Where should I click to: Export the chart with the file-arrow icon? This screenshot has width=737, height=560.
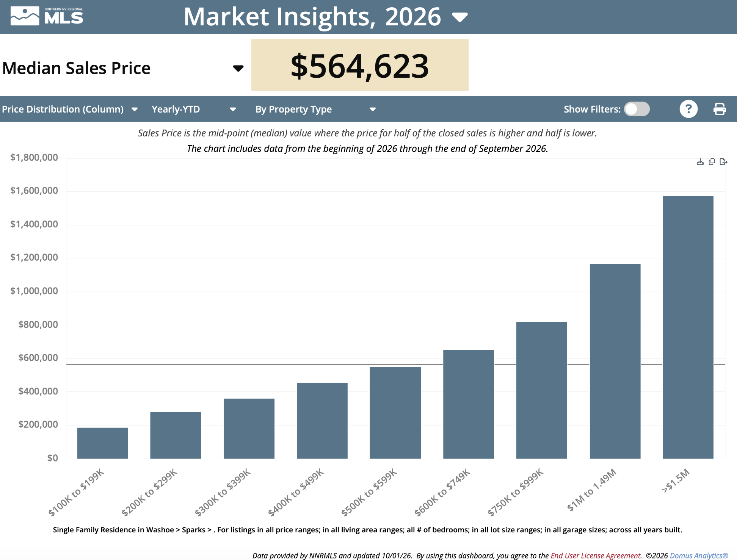(x=723, y=162)
